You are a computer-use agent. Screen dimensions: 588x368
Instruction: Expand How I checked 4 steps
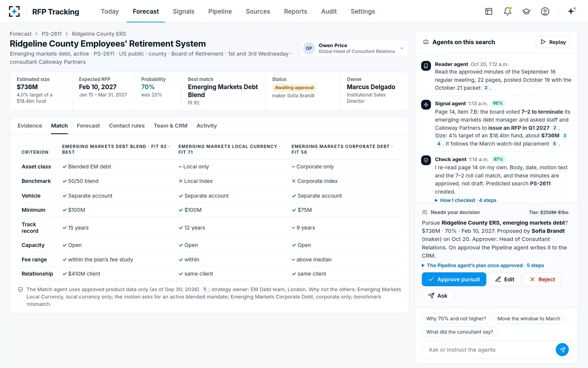pyautogui.click(x=465, y=200)
